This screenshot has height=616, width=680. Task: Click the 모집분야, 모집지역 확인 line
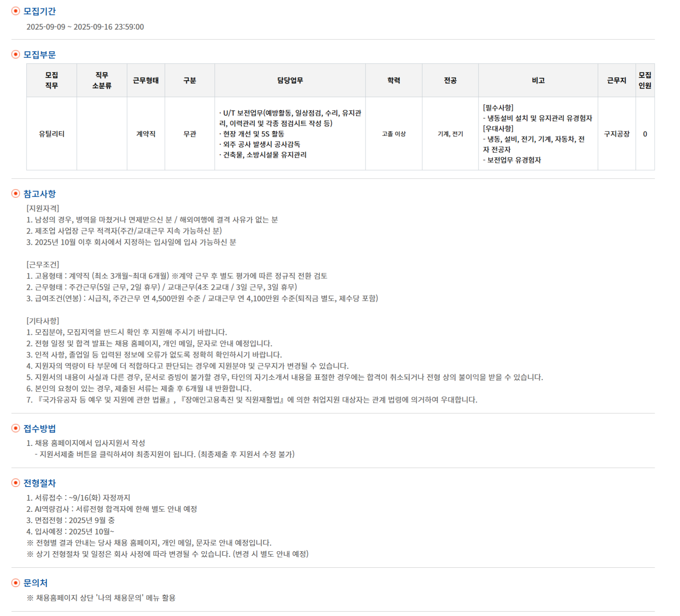click(x=127, y=332)
